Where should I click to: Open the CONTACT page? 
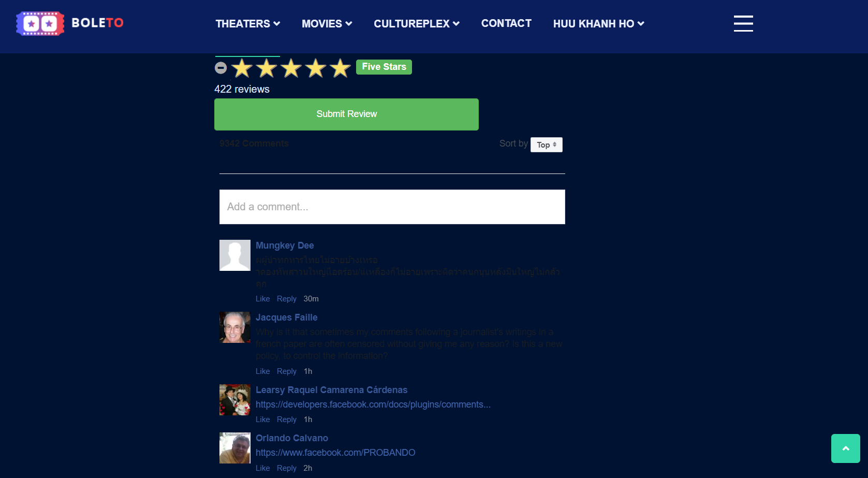(x=506, y=23)
